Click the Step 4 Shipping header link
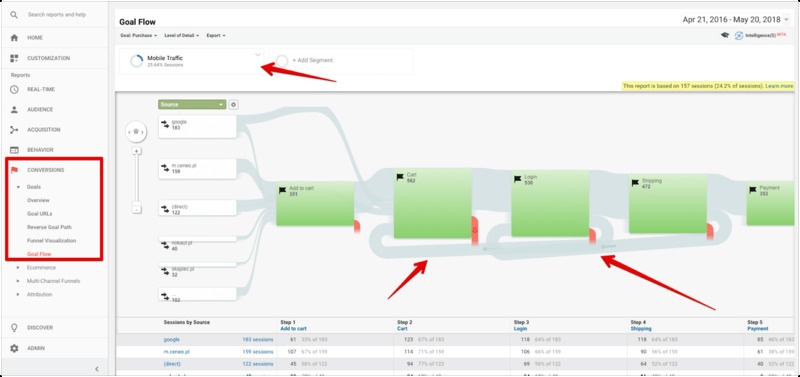800x377 pixels. point(641,329)
